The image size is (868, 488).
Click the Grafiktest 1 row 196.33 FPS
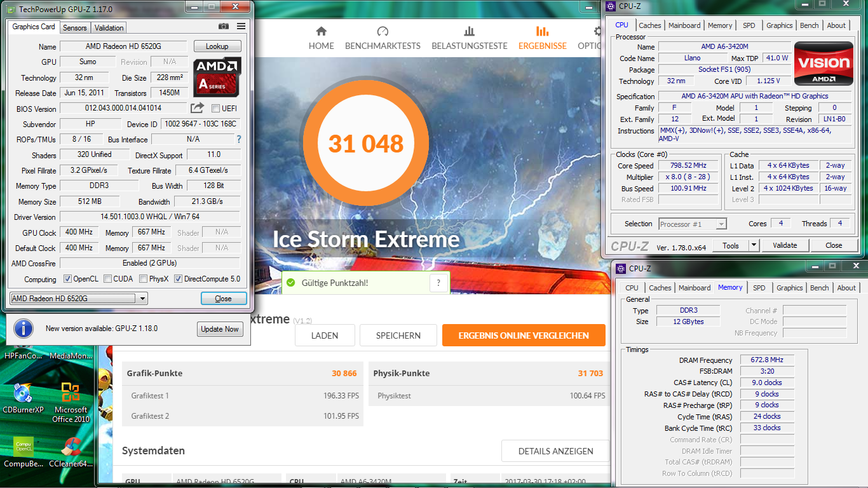(x=243, y=396)
